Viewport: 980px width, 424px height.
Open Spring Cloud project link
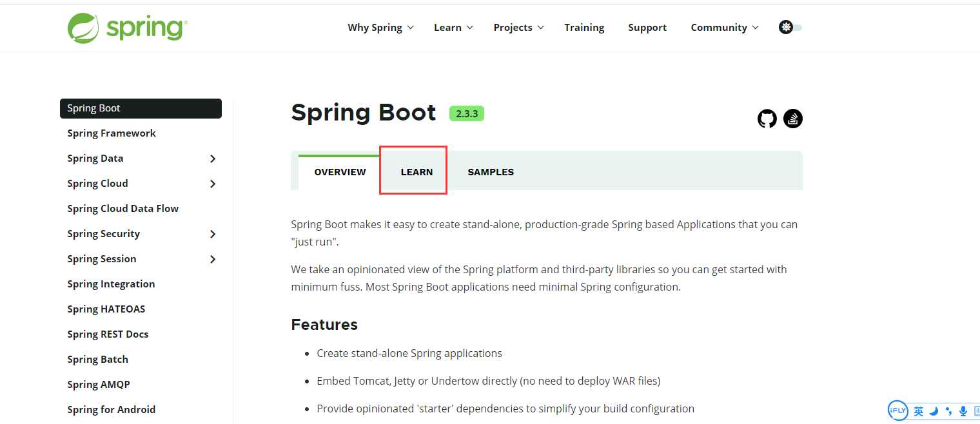point(97,184)
